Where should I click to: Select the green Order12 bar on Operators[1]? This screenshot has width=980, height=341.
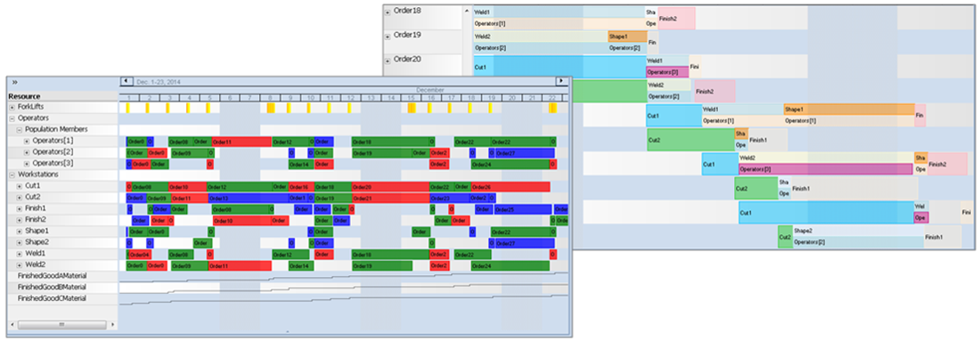(x=290, y=142)
